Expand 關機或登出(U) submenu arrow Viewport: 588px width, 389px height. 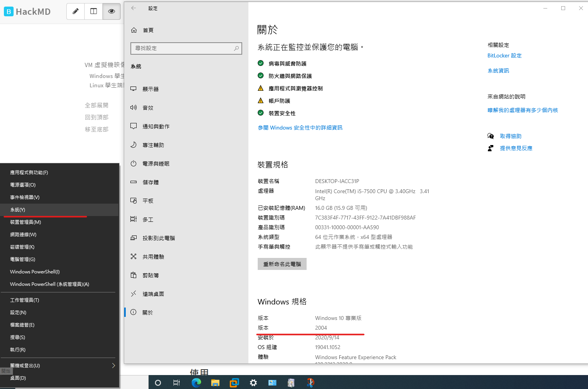[113, 366]
